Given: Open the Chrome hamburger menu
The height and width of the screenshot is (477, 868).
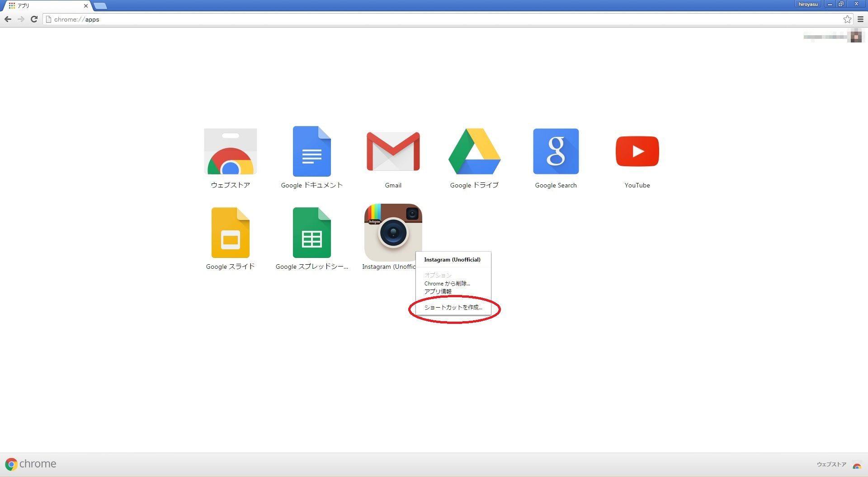Looking at the screenshot, I should click(860, 19).
